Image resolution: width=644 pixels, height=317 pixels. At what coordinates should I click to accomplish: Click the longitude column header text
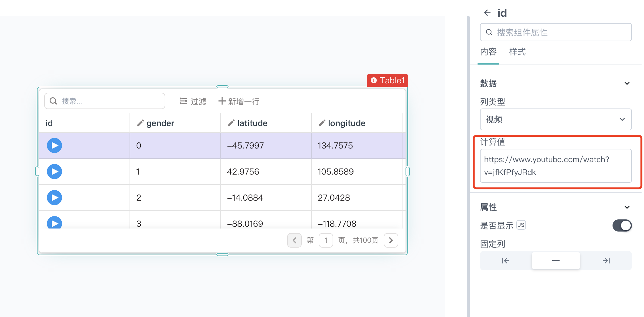click(347, 123)
